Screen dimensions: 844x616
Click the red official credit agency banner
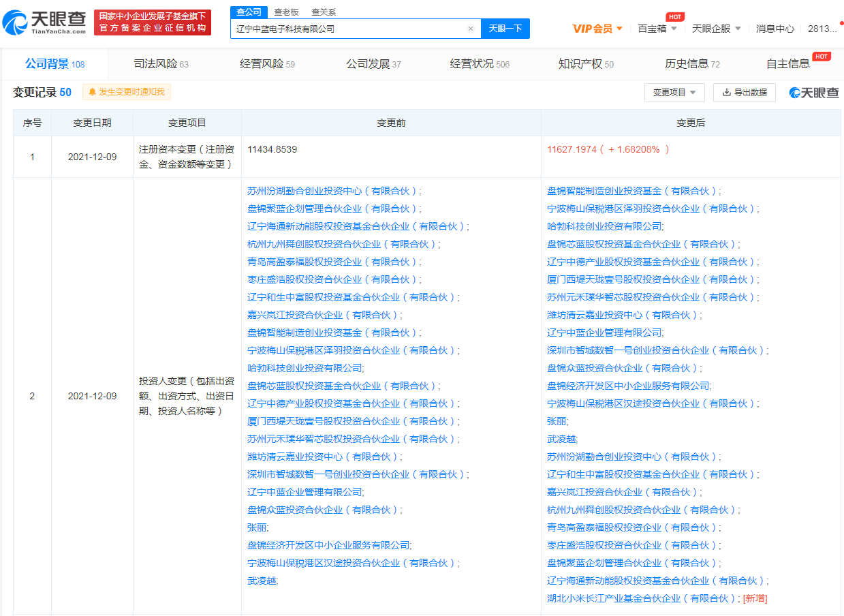pyautogui.click(x=153, y=22)
